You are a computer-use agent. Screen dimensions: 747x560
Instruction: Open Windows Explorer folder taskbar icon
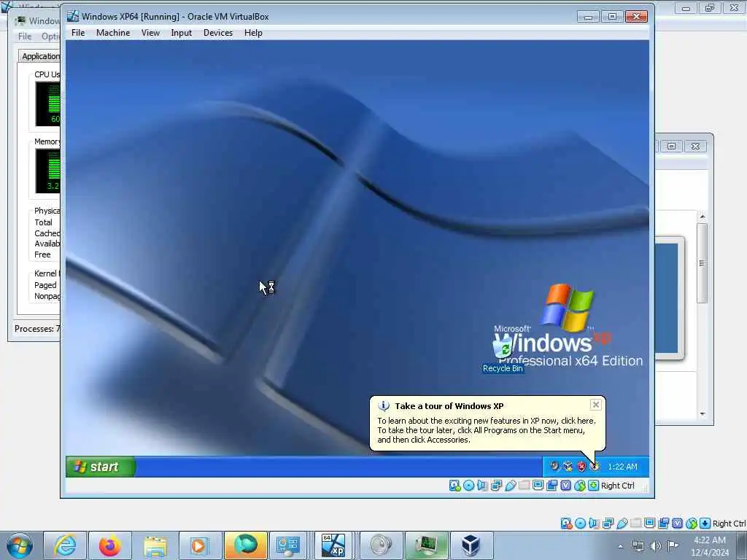(x=155, y=545)
